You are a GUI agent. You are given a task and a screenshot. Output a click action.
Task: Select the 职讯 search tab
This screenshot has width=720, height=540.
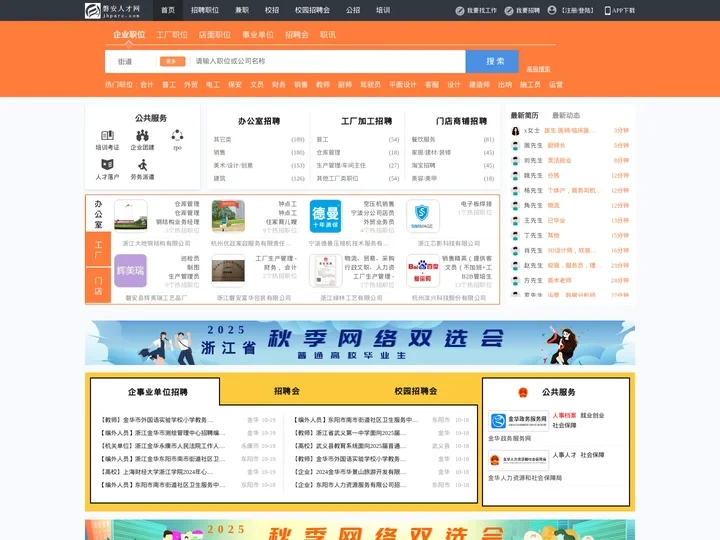pyautogui.click(x=328, y=34)
